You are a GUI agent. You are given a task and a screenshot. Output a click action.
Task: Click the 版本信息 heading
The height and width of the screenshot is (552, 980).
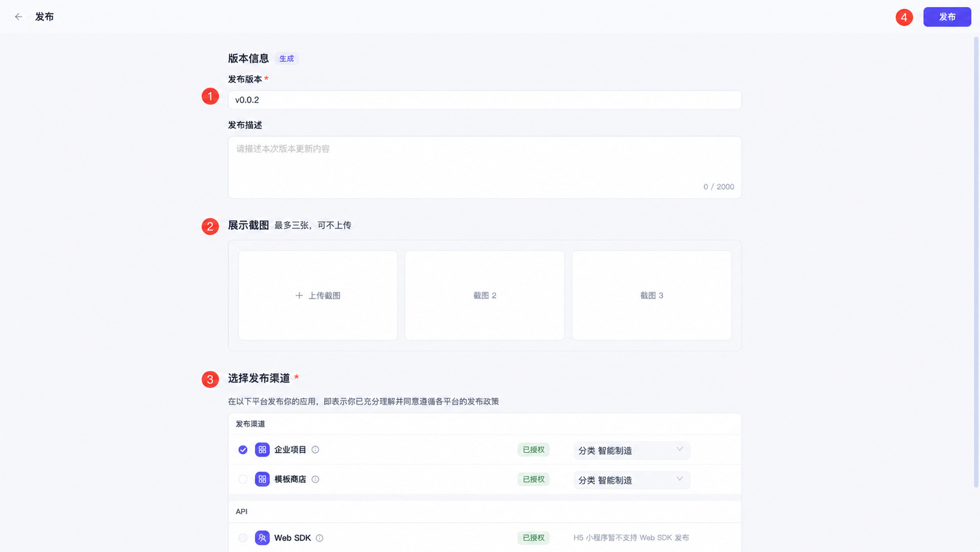[x=249, y=59]
